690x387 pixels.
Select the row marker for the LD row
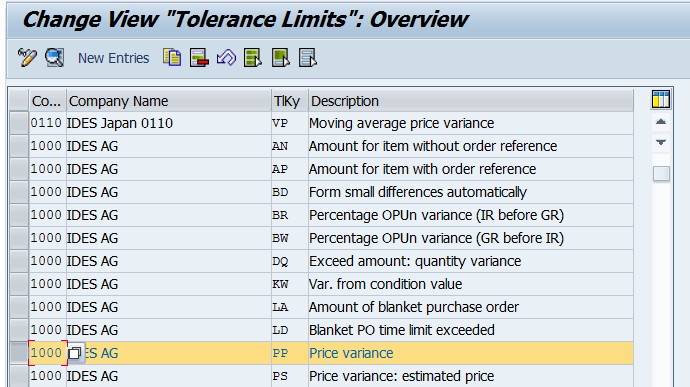click(19, 330)
